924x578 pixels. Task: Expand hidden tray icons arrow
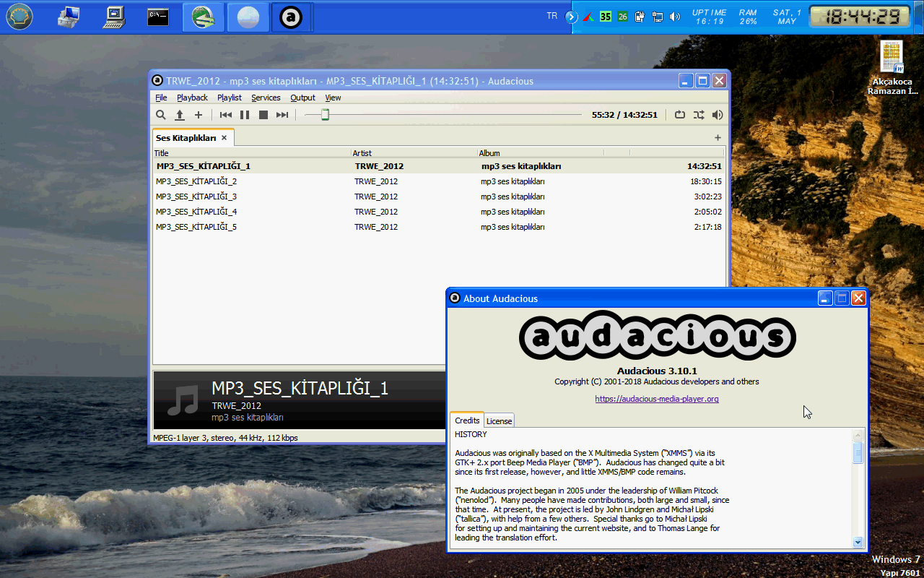coord(572,17)
